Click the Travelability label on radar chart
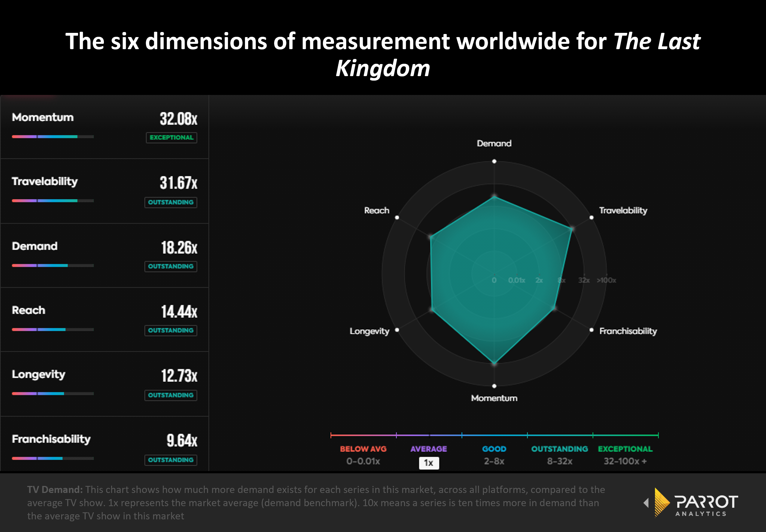This screenshot has height=532, width=766. (623, 211)
